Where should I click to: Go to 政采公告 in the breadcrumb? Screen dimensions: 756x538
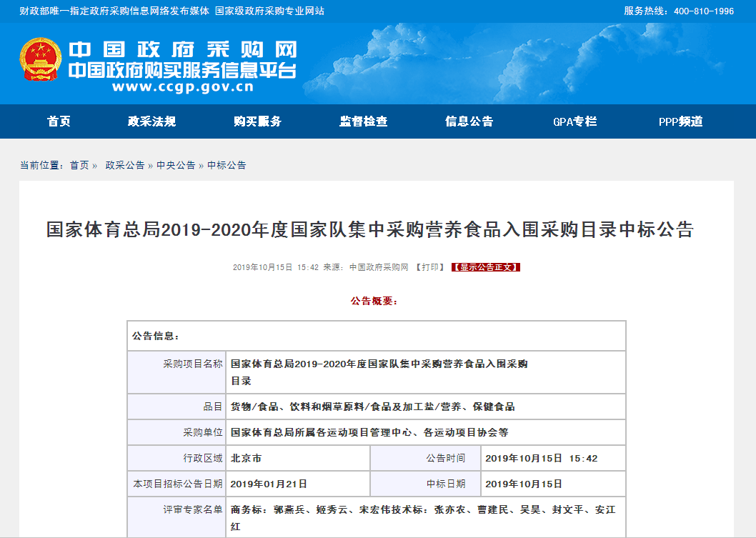pyautogui.click(x=125, y=165)
